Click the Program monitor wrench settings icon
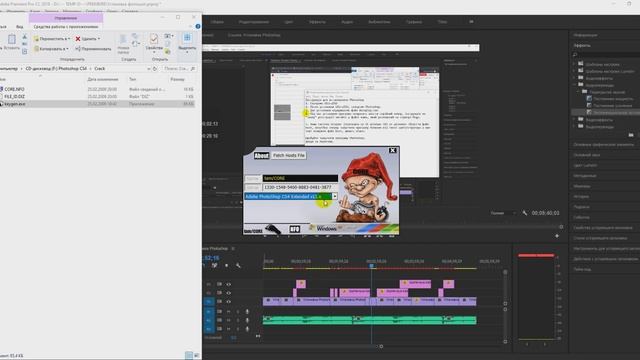Screen dimensions: 640x360 pyautogui.click(x=524, y=213)
